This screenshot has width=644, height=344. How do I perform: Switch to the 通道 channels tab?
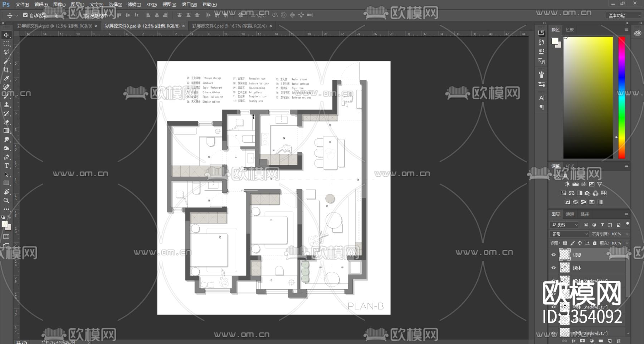click(570, 214)
